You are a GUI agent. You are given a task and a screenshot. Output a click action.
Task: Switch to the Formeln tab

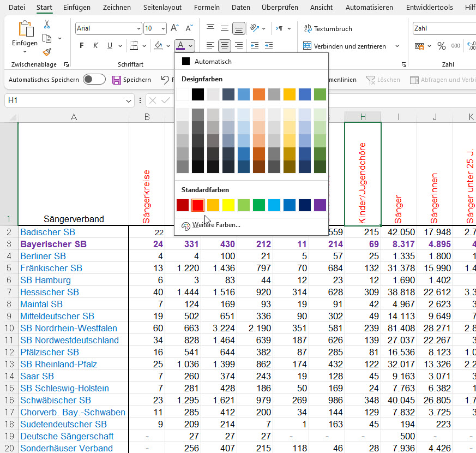[x=207, y=7]
